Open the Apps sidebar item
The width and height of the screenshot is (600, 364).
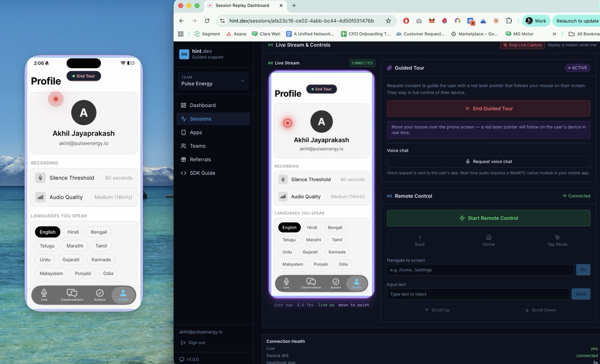(x=213, y=132)
